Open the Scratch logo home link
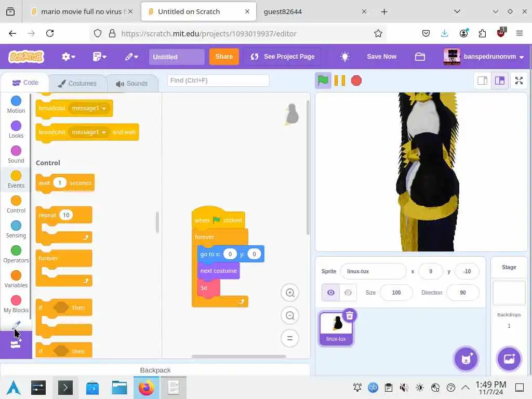This screenshot has height=399, width=532. (x=26, y=57)
